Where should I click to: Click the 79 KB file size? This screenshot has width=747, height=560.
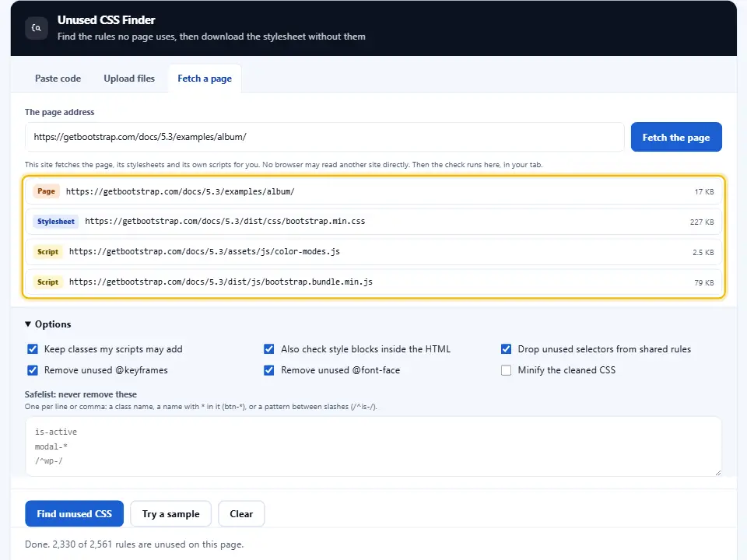coord(704,283)
